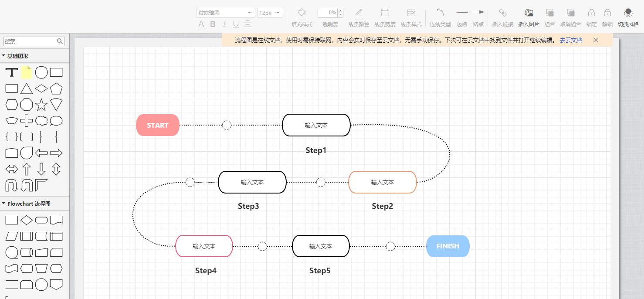Click the ungroup (取消组合) icon
The image size is (644, 299).
coord(571,13)
